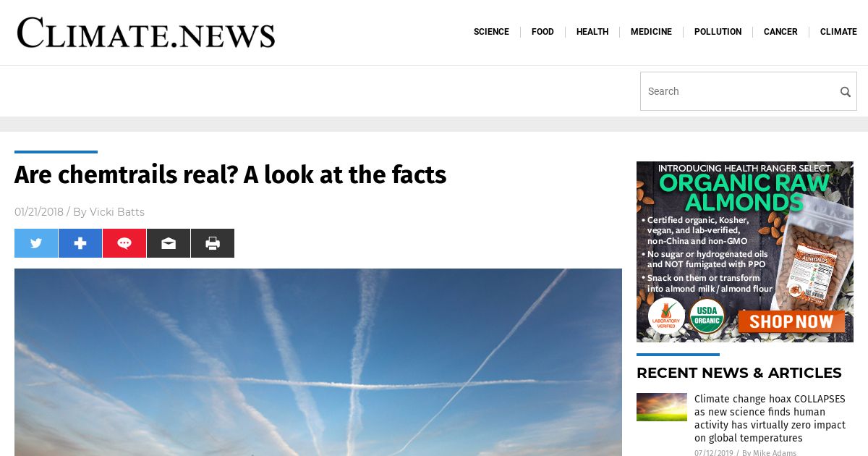The image size is (868, 456).
Task: Open the FOOD menu item
Action: coord(542,32)
